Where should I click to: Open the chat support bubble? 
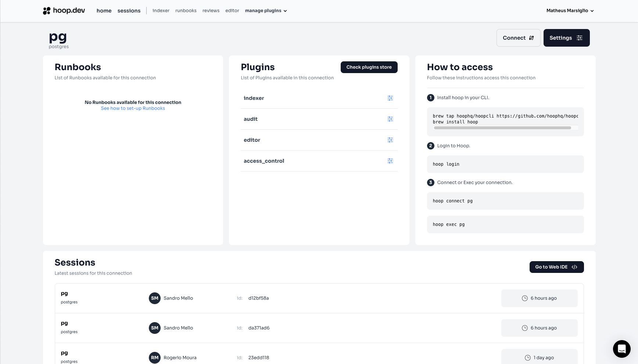[x=621, y=349]
